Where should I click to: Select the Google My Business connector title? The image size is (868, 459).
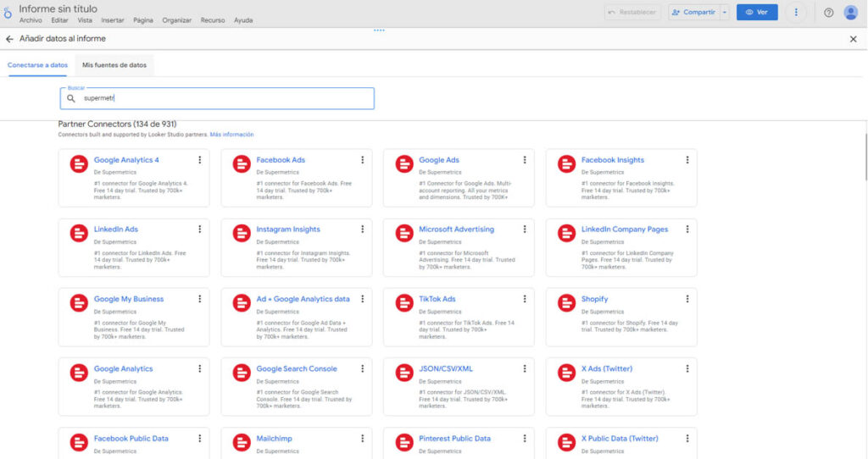tap(129, 299)
